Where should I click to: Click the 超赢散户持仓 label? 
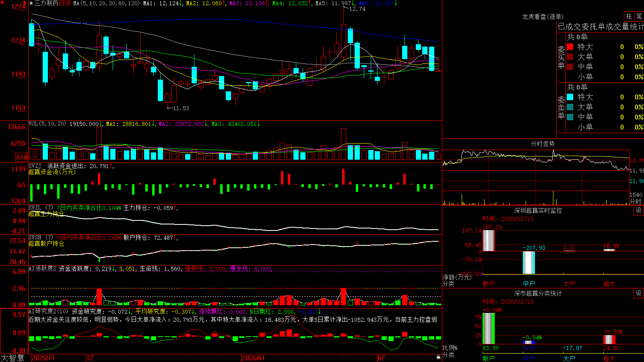[46, 244]
